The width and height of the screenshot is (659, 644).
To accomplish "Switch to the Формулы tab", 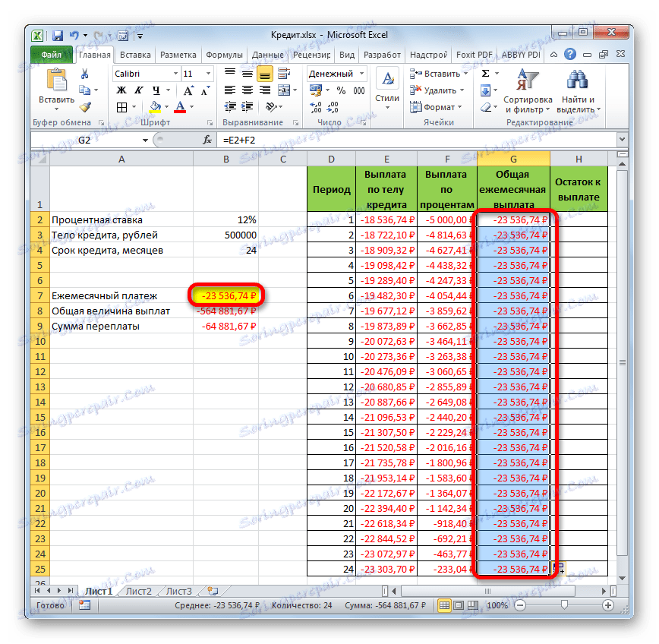I will pos(224,55).
